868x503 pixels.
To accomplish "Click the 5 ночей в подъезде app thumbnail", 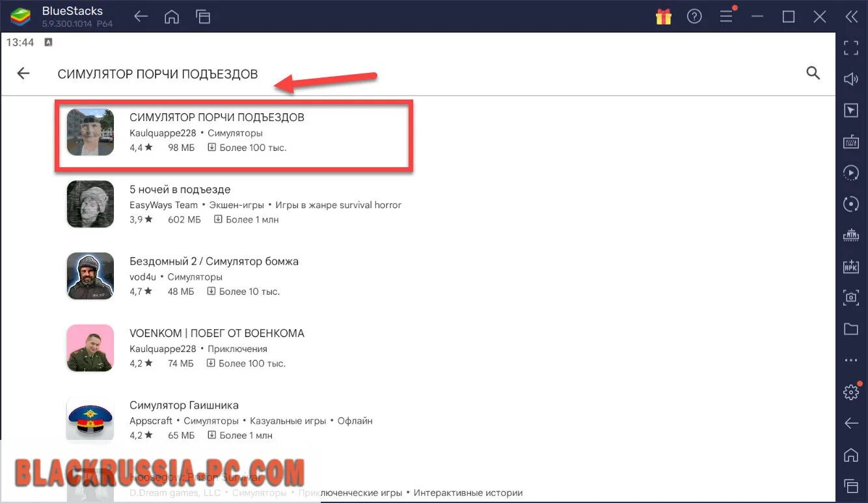I will pyautogui.click(x=90, y=204).
